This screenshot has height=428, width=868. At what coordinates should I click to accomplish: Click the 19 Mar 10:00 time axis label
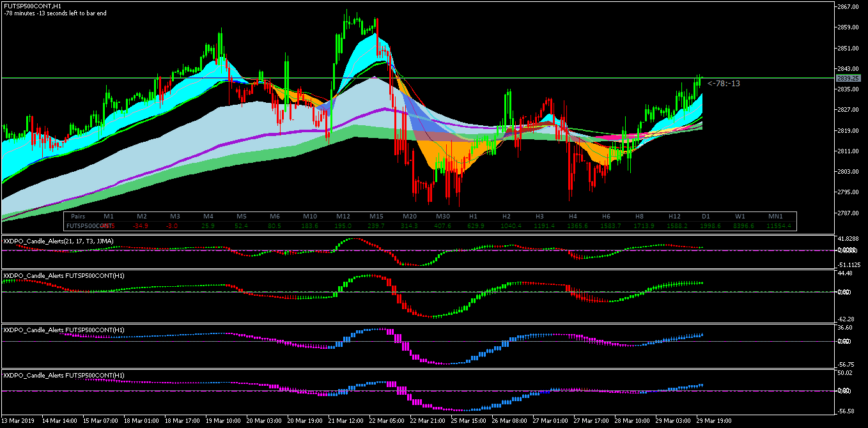click(x=223, y=421)
